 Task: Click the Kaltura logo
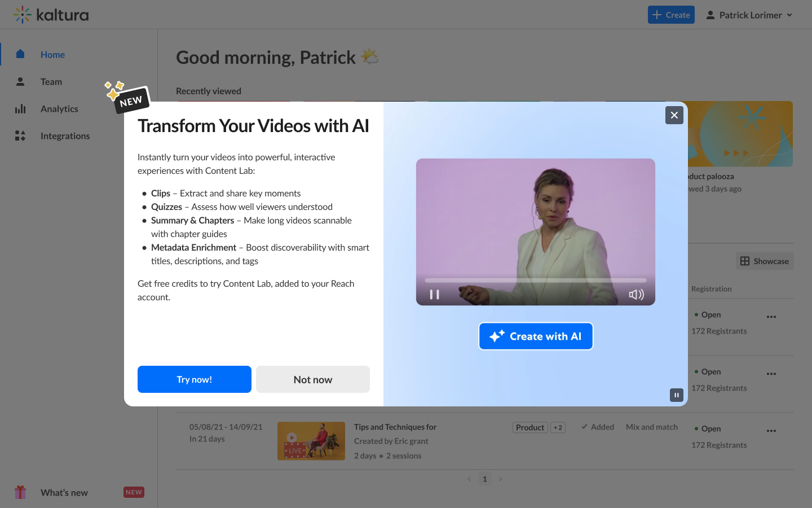(x=51, y=15)
